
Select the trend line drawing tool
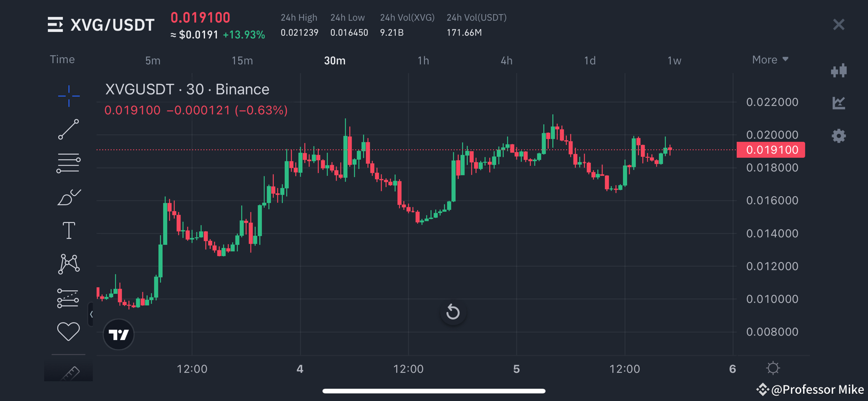click(x=69, y=130)
